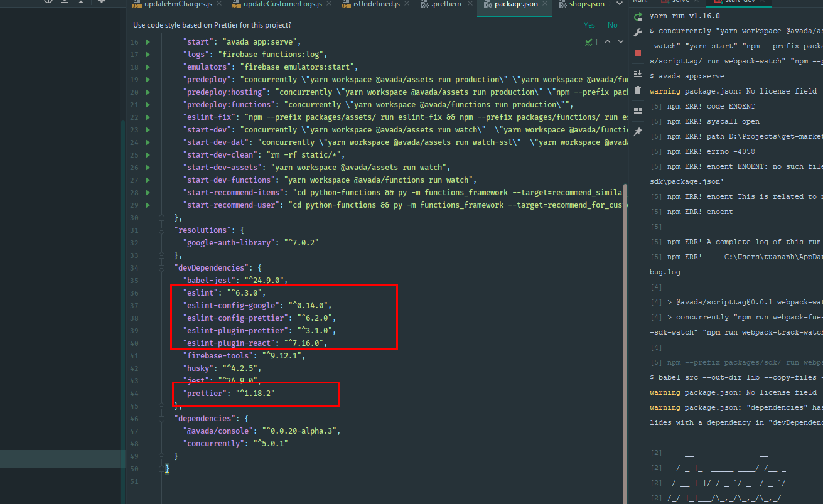Click the red Stop process button
Image resolution: width=823 pixels, height=504 pixels.
(x=638, y=53)
